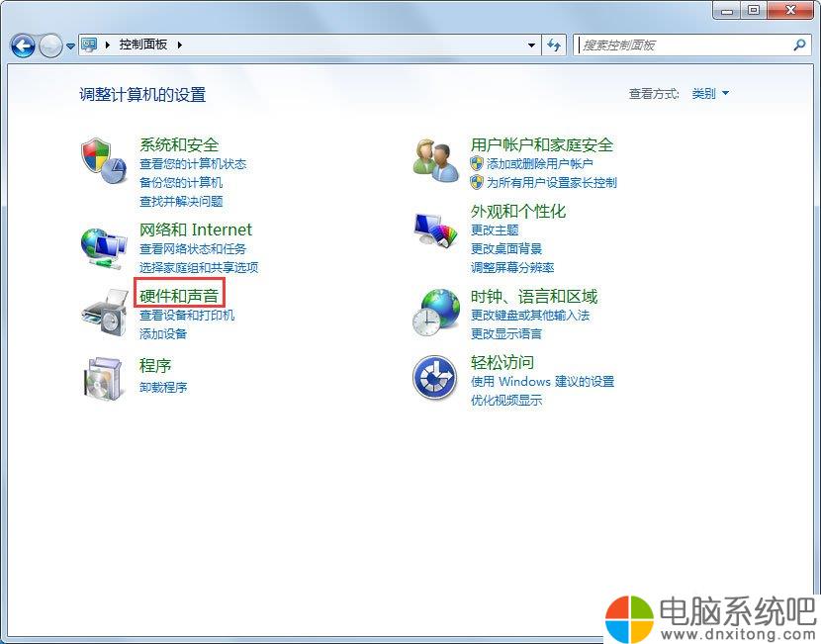Open 硬件和声音 category
Viewport: 821px width, 644px height.
tap(179, 296)
